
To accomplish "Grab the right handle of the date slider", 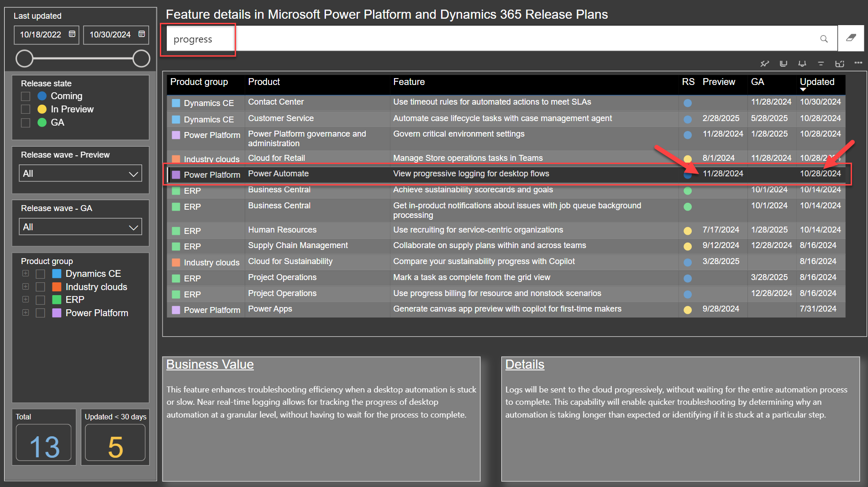I will (141, 58).
